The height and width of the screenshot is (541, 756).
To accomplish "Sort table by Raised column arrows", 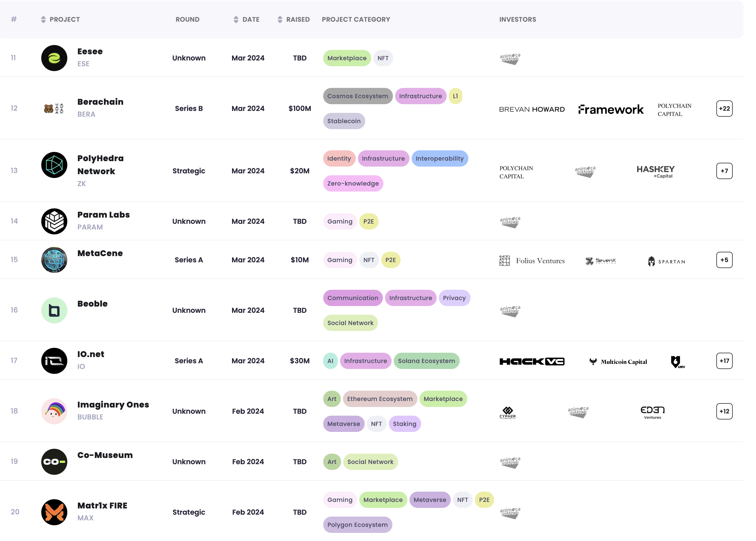I will click(280, 19).
